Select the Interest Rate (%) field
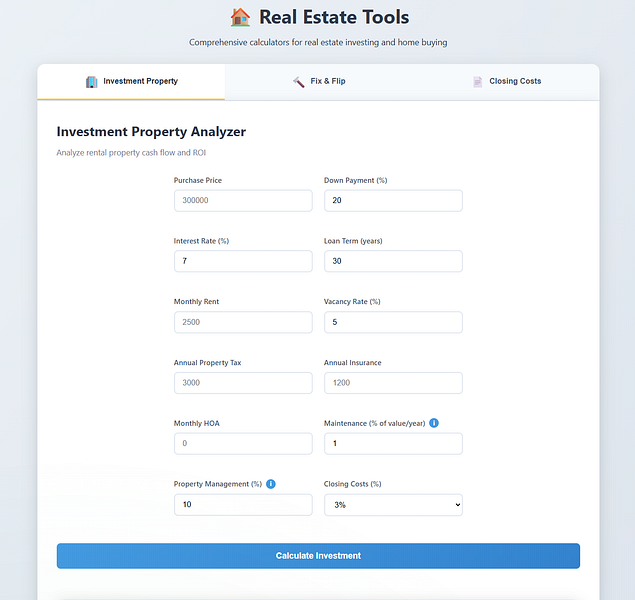The width and height of the screenshot is (635, 600). click(243, 261)
